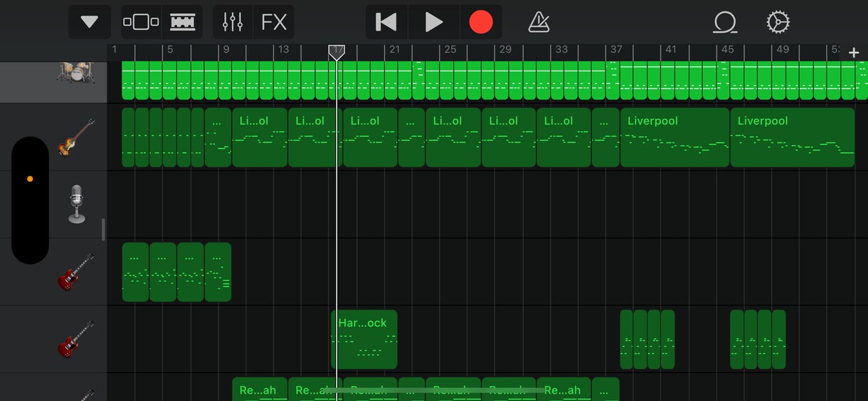Start playback with the Play button
868x401 pixels.
click(x=433, y=22)
